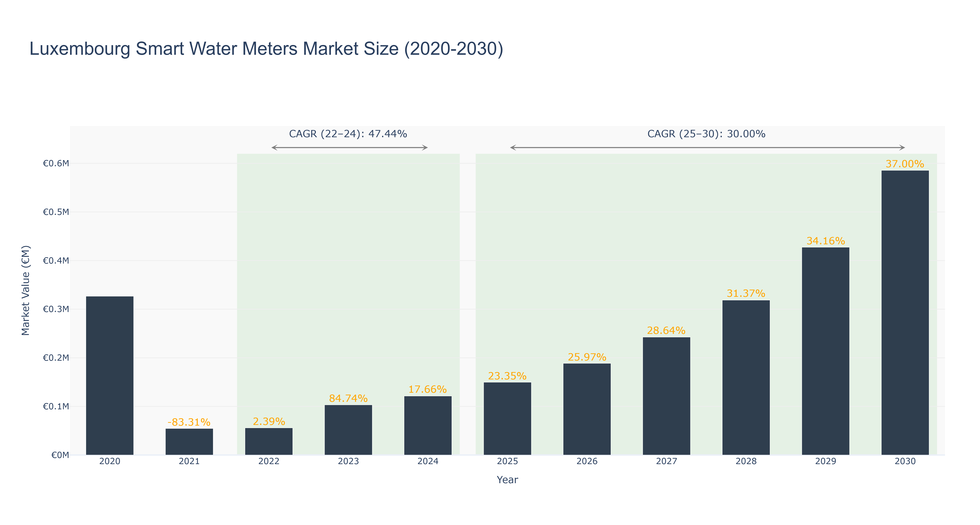Click the '2022' x-axis tick label
Screen dimensions: 980x525
pyautogui.click(x=269, y=461)
